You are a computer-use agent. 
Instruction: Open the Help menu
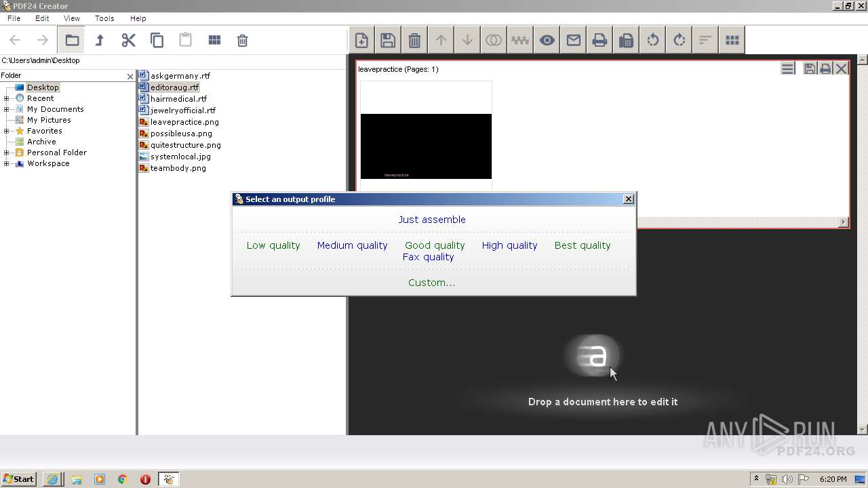click(x=138, y=18)
